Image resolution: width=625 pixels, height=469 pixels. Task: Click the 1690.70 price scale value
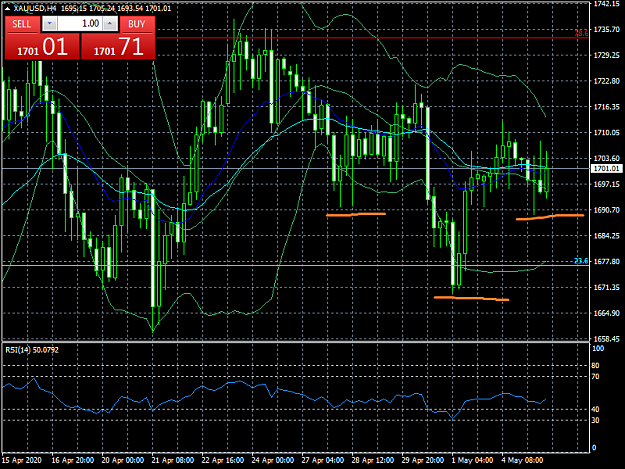[x=606, y=210]
